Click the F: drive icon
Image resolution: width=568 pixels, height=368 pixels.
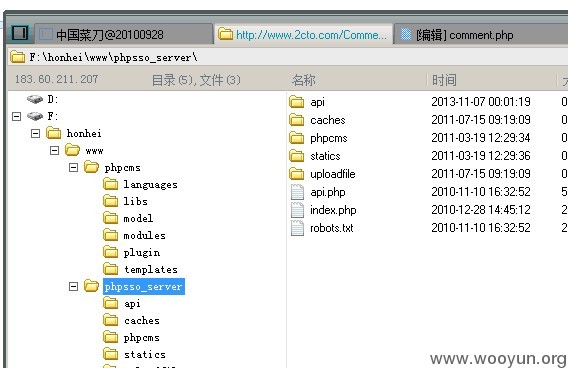pyautogui.click(x=35, y=116)
